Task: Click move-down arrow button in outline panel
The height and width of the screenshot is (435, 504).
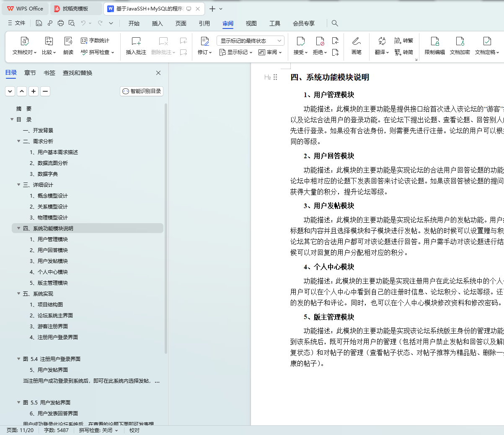Action: 10,91
